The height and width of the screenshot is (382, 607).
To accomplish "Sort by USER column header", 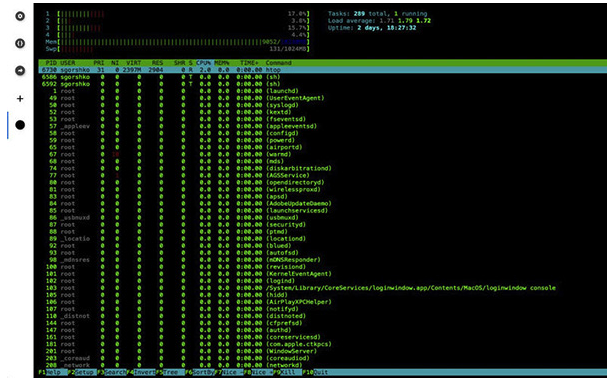I will (x=68, y=63).
